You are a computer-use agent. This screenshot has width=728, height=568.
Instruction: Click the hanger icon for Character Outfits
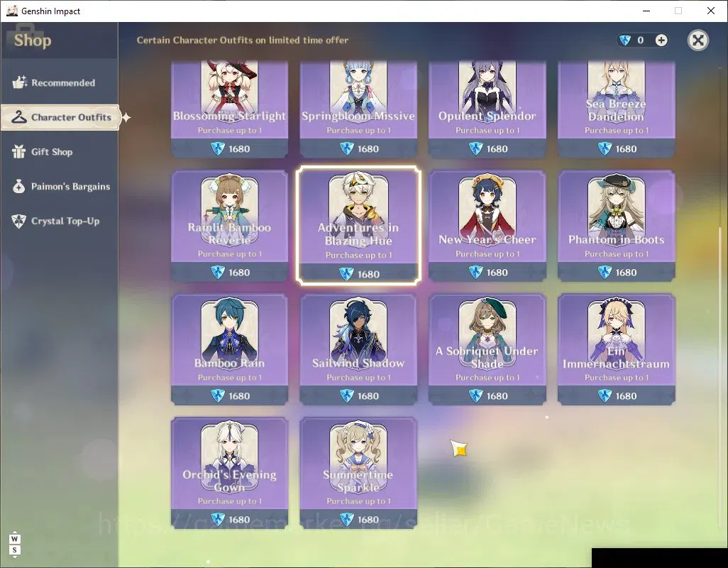point(19,117)
